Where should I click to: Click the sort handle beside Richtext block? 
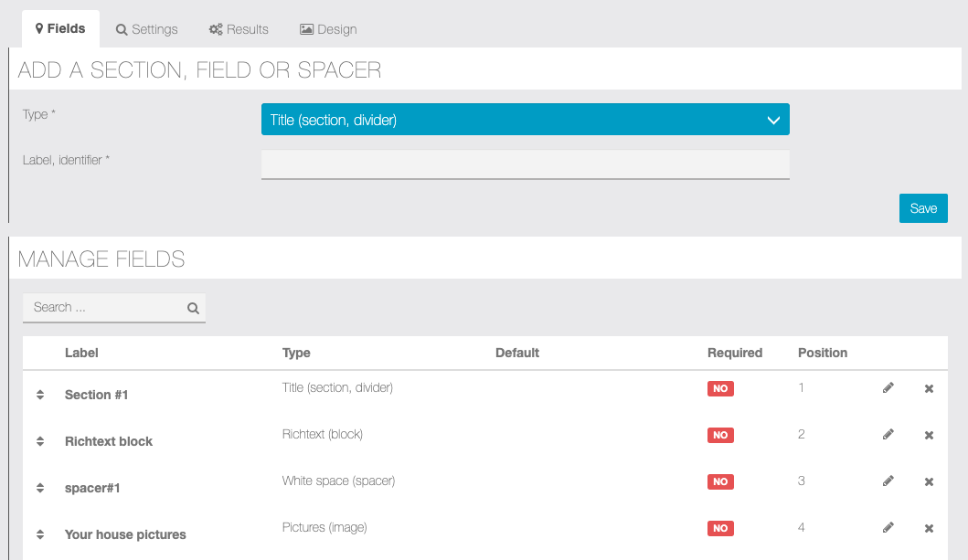40,441
